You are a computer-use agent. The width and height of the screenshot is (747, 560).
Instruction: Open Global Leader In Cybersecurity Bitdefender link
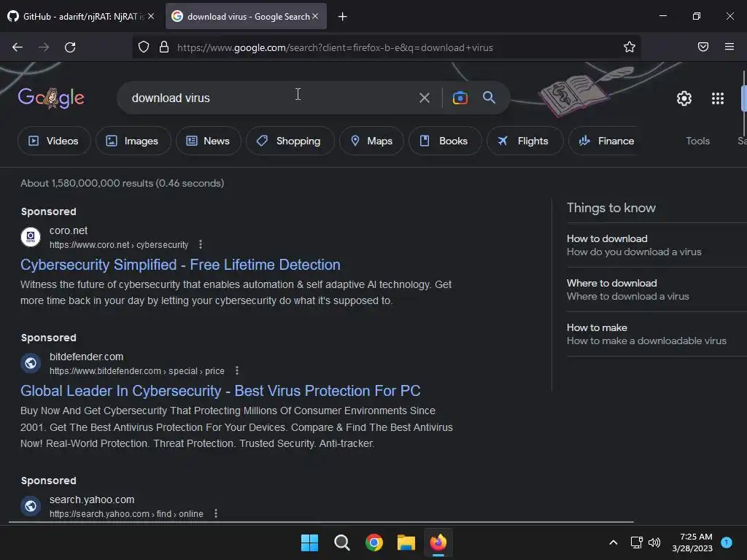click(220, 391)
